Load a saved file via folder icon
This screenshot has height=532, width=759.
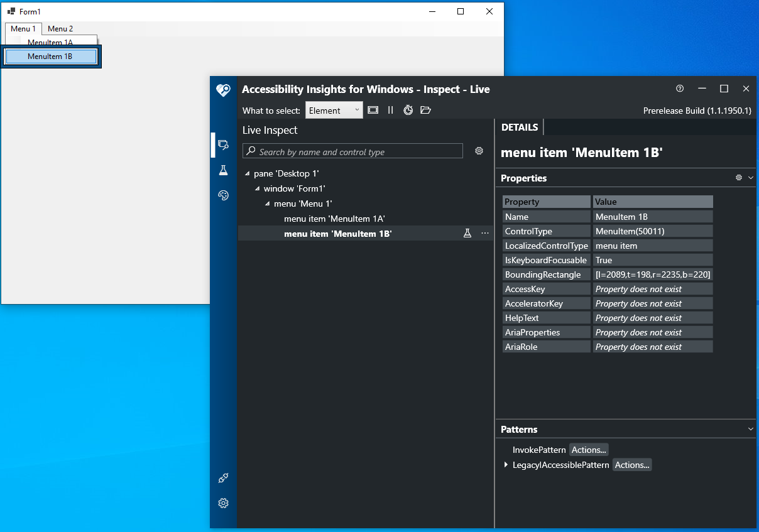(425, 110)
